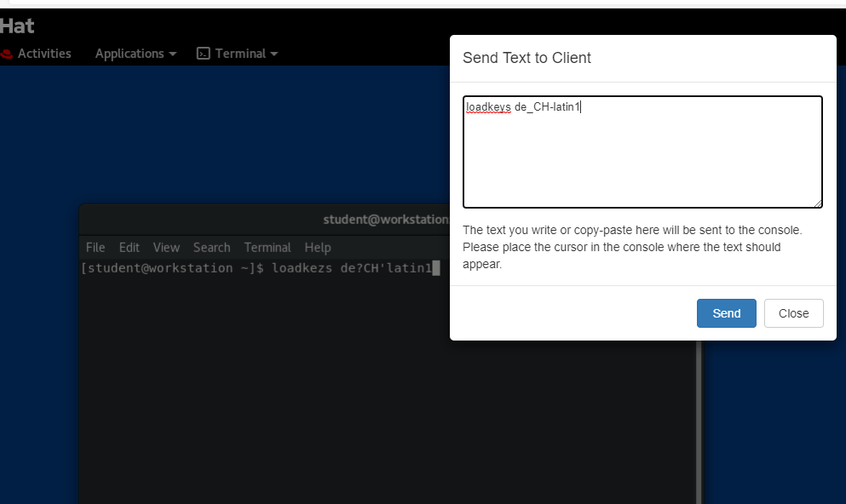Open the terminal window's Terminal menu

(267, 247)
